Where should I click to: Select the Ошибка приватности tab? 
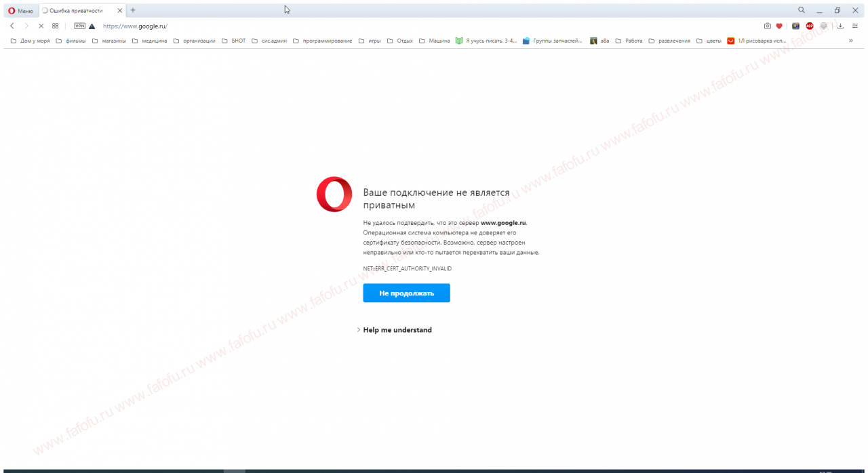[81, 11]
